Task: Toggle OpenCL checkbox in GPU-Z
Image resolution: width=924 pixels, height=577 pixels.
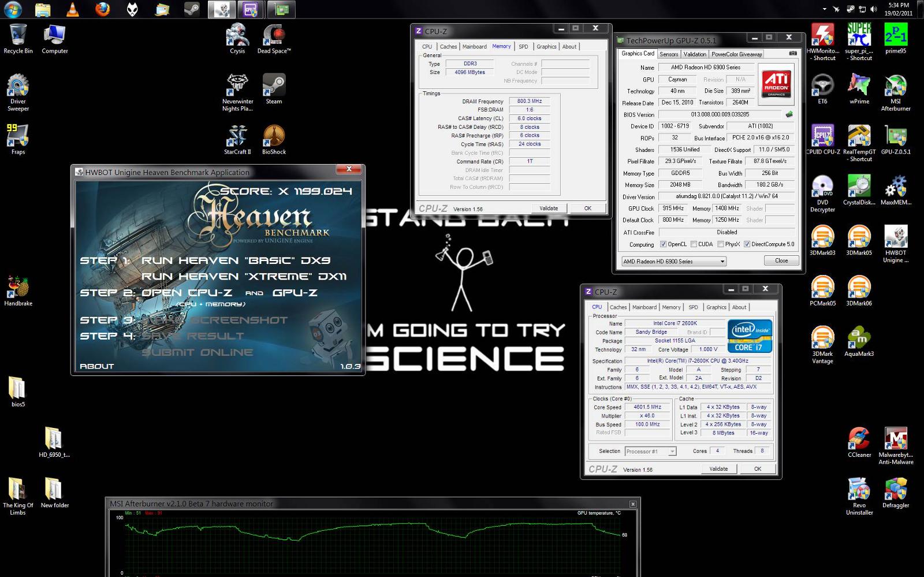Action: tap(663, 244)
